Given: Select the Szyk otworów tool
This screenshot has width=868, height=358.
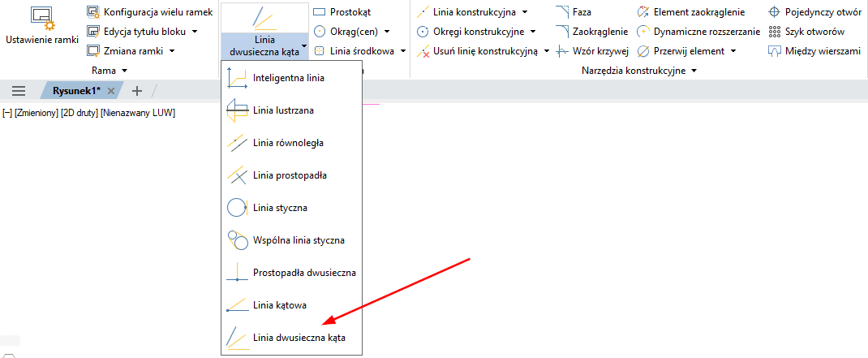Looking at the screenshot, I should [806, 32].
